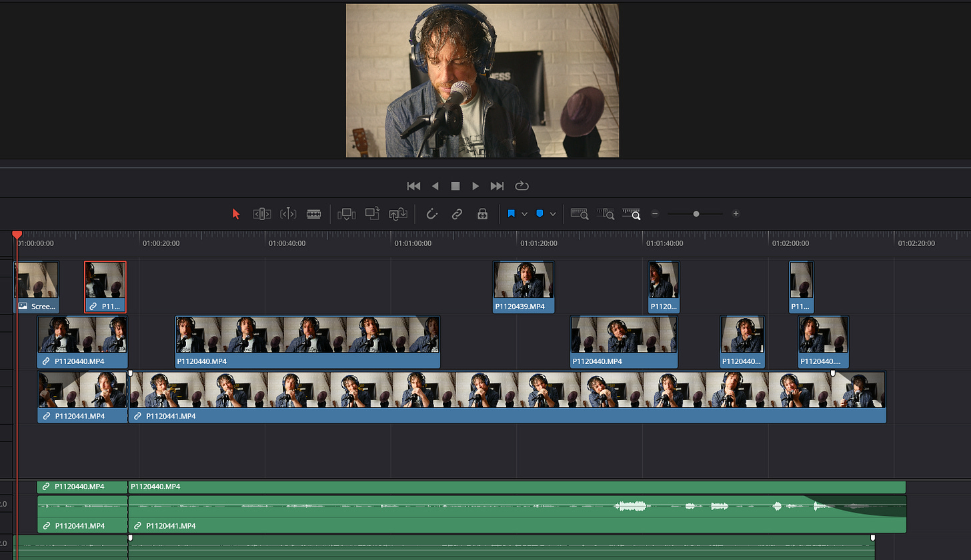Screen dimensions: 971x560
Task: Select the P1120439.MP4 clip on timeline
Action: click(x=523, y=287)
